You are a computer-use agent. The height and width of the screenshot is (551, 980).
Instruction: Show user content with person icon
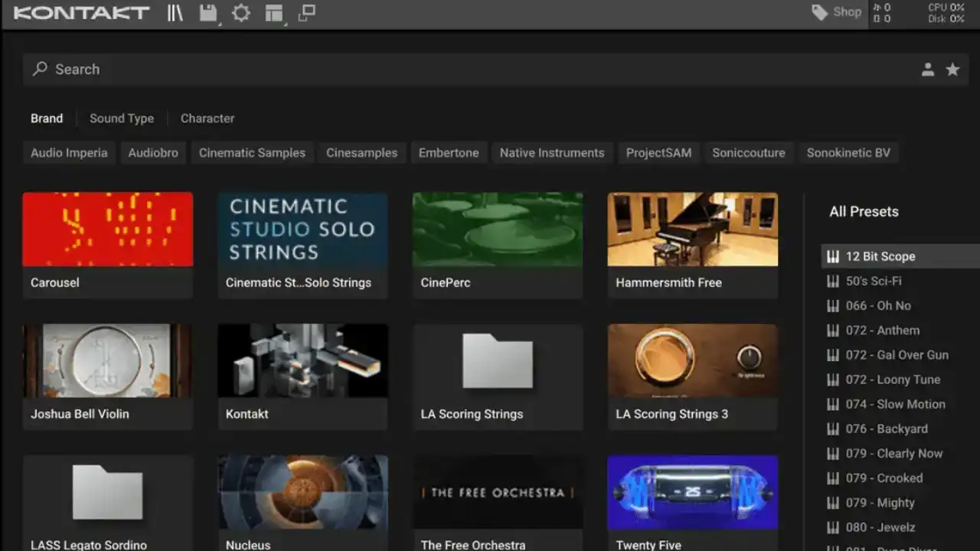(927, 70)
